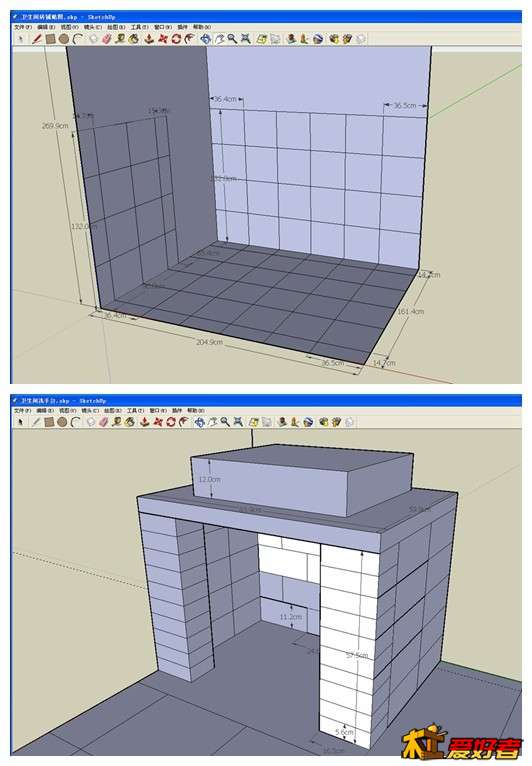Activate the Orbit tool in upper window toolbar

(x=205, y=39)
